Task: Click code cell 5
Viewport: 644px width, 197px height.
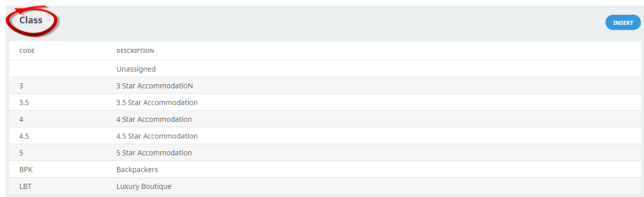Action: click(x=21, y=153)
